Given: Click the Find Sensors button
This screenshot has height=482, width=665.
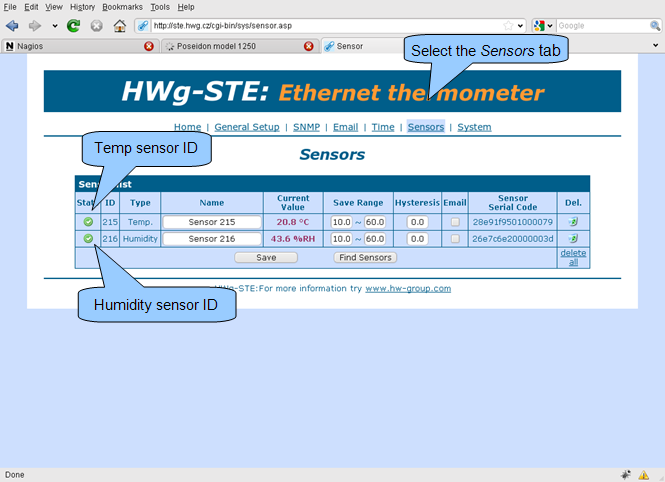Looking at the screenshot, I should [x=365, y=258].
